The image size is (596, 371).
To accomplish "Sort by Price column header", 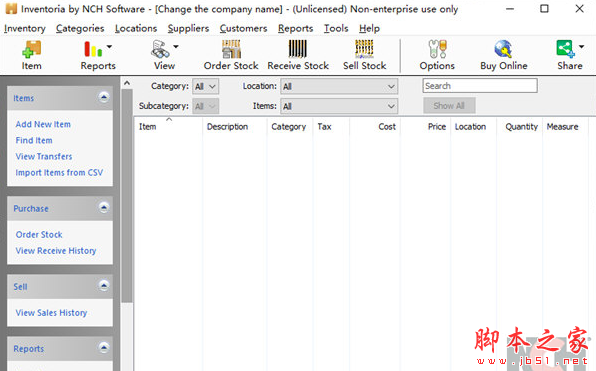I will pos(425,127).
